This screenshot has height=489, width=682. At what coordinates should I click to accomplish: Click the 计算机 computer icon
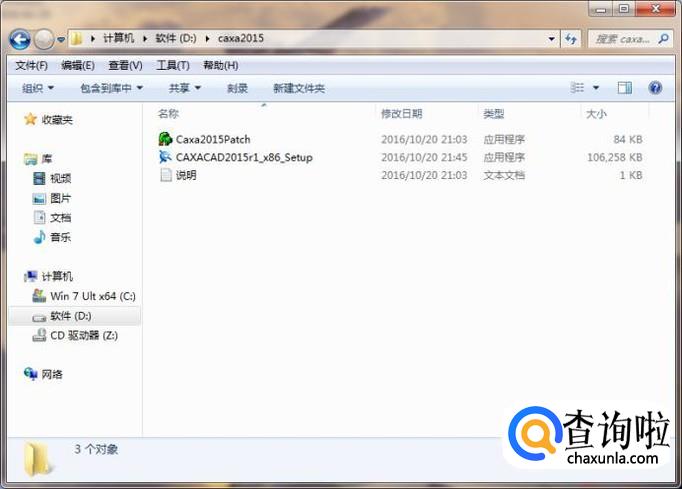tap(31, 276)
